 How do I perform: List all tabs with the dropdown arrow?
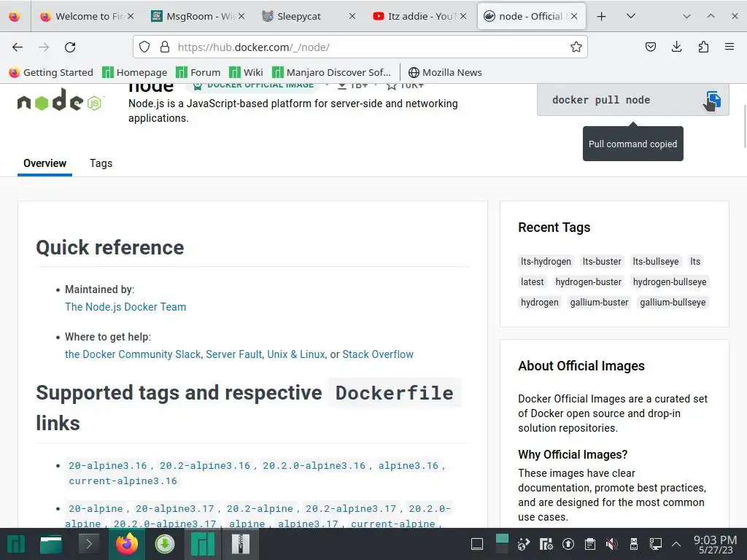tap(631, 16)
